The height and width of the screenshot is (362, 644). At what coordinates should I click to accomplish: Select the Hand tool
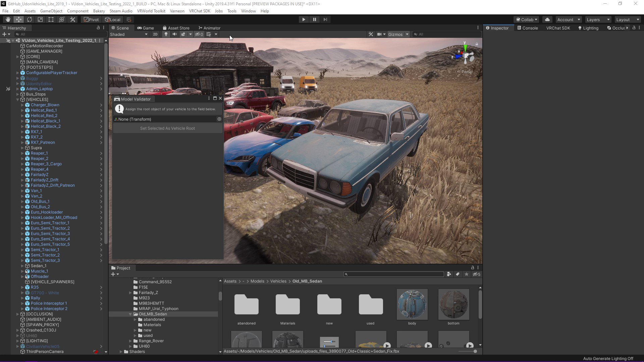point(8,19)
